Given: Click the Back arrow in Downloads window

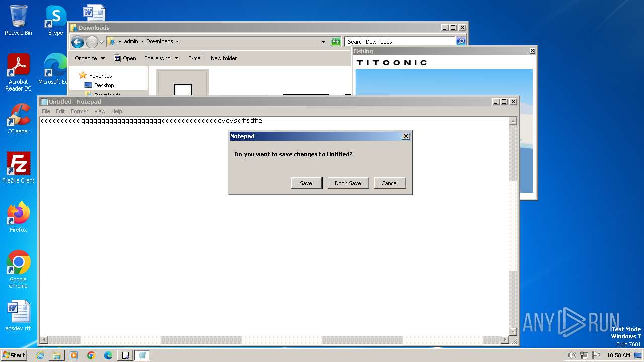Looking at the screenshot, I should coord(77,42).
